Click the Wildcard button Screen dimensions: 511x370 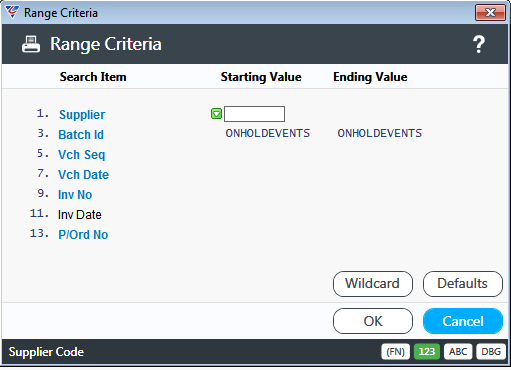point(373,284)
